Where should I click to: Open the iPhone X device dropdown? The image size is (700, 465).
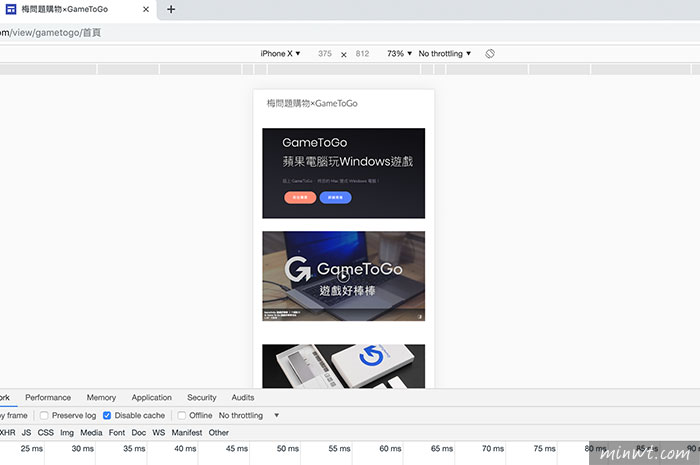280,54
